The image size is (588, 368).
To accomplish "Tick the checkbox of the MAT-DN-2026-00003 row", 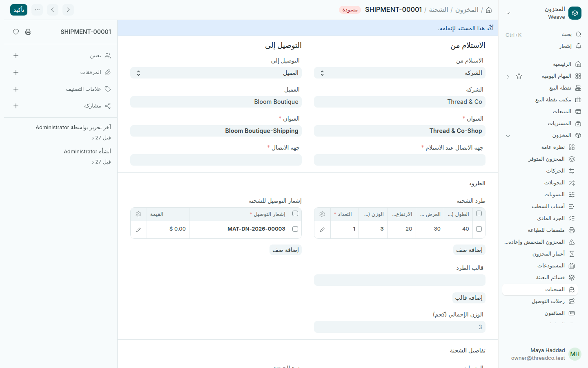I will click(295, 229).
